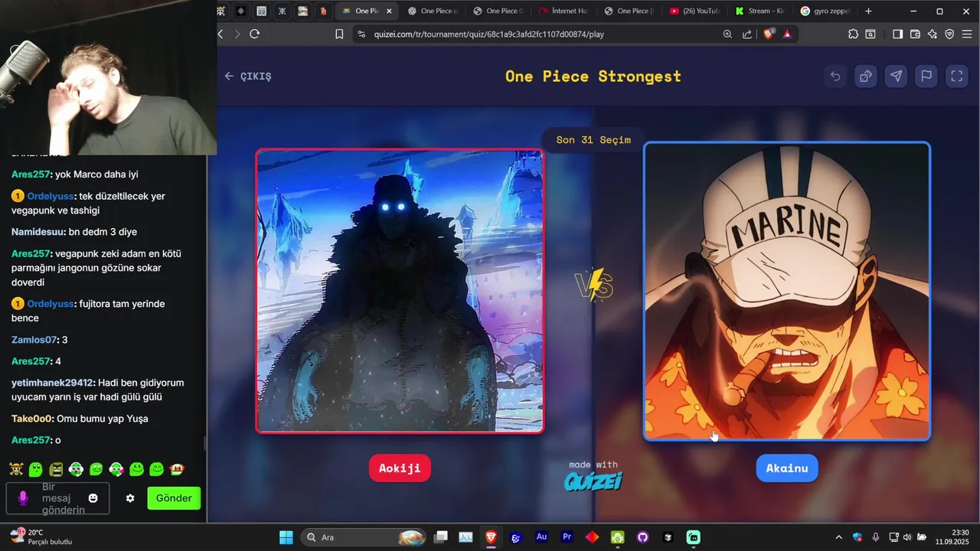
Task: Toggle the browser sidebar panel icon
Action: pyautogui.click(x=897, y=34)
